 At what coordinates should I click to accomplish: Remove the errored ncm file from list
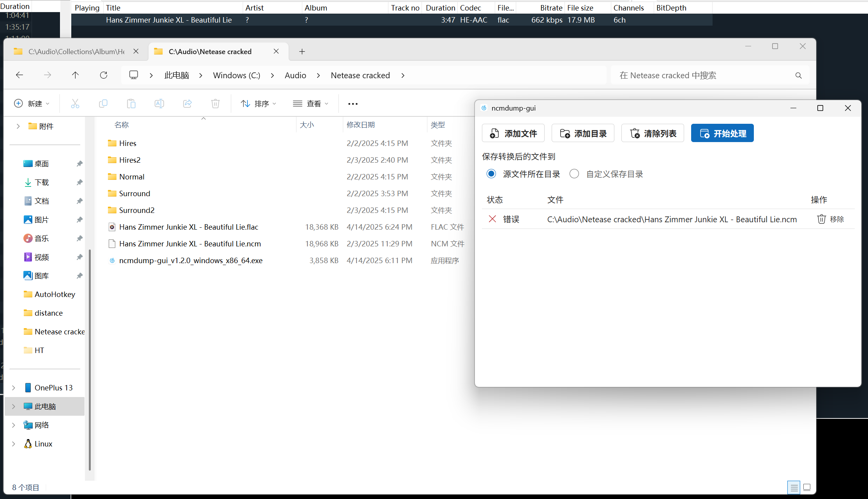(830, 219)
